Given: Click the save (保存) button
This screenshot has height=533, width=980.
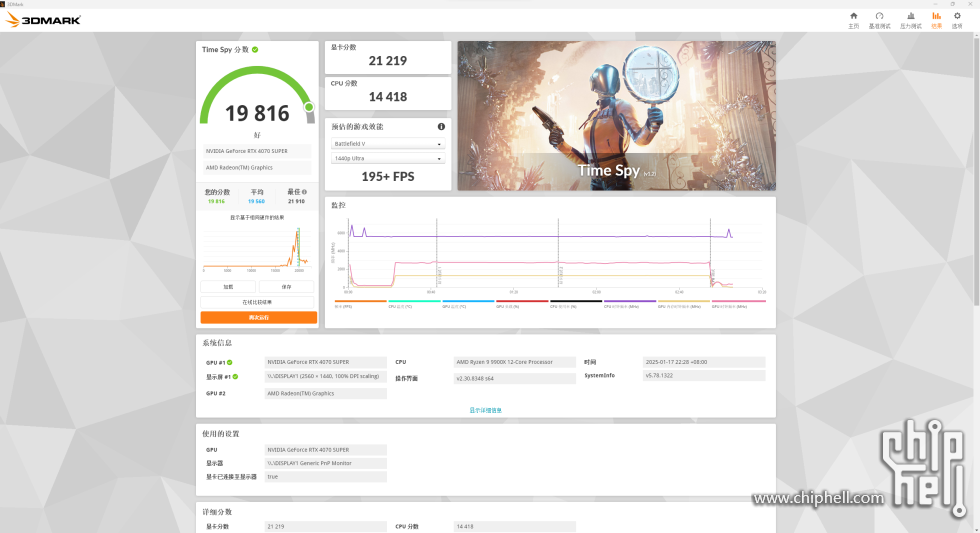Looking at the screenshot, I should coord(286,287).
